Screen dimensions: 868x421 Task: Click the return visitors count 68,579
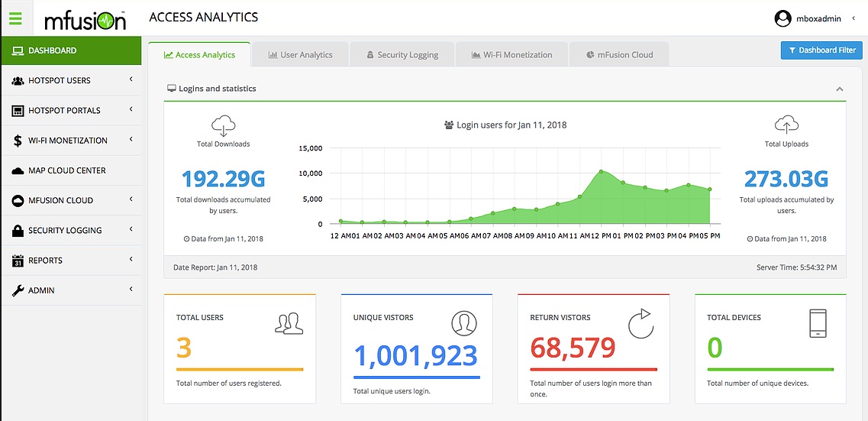pyautogui.click(x=573, y=348)
